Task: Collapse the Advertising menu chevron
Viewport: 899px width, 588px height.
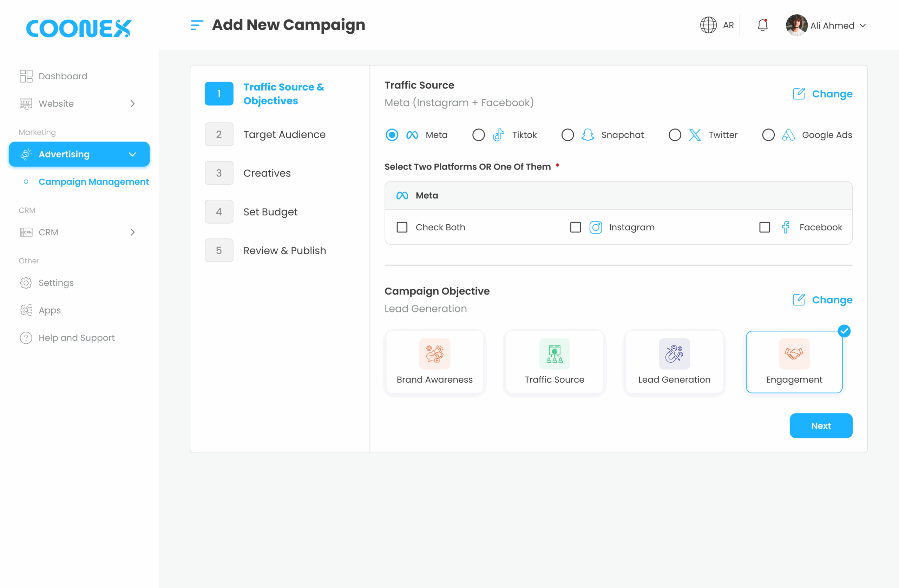Action: pos(132,154)
